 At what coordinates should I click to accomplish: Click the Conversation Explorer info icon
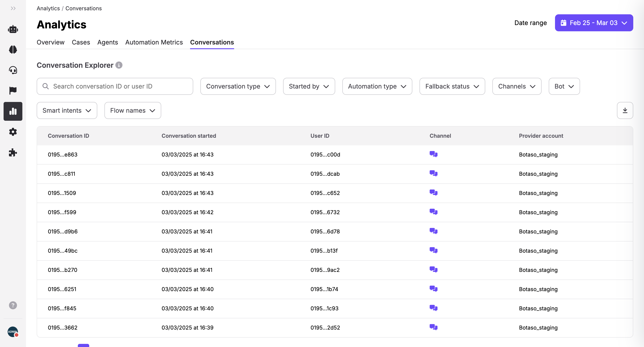click(119, 65)
